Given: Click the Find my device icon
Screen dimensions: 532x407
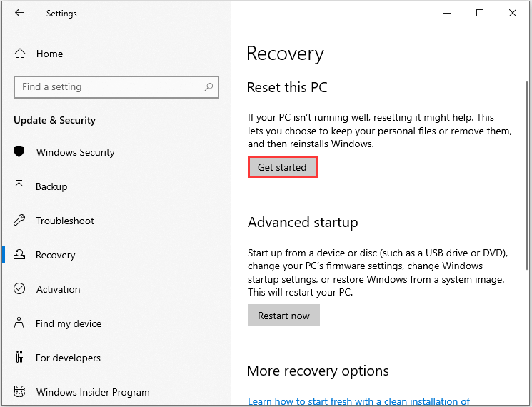Looking at the screenshot, I should point(20,323).
